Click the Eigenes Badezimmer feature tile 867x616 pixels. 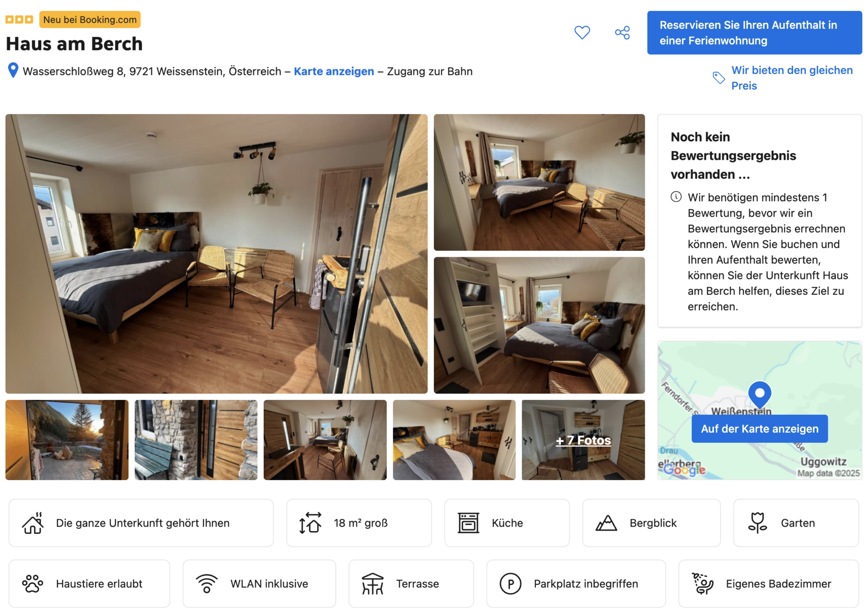tap(769, 584)
